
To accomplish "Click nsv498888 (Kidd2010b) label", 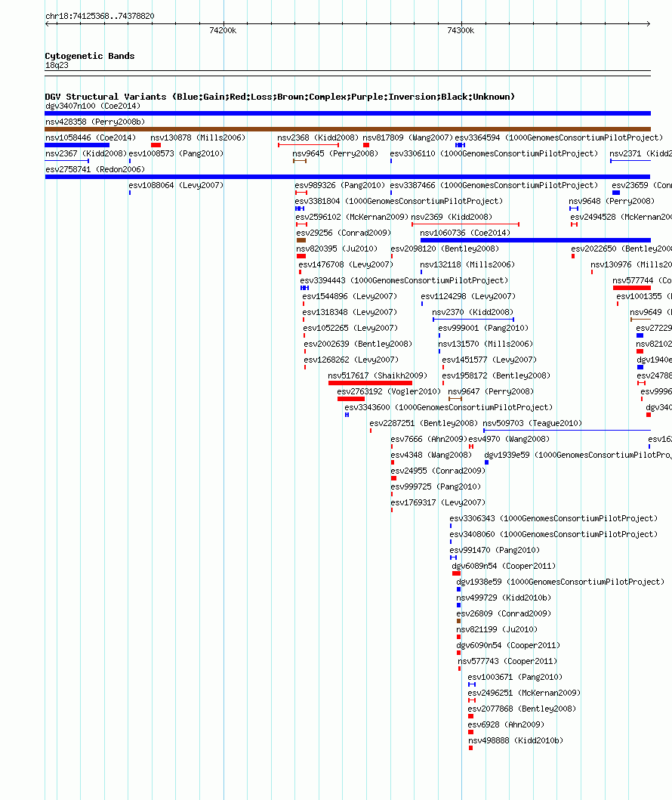I will point(516,740).
